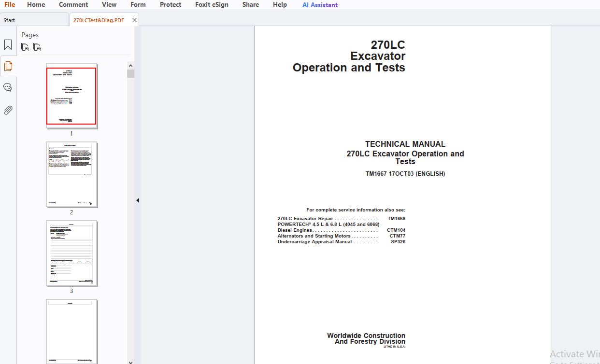
Task: Switch to the Start document tab
Action: (34, 20)
